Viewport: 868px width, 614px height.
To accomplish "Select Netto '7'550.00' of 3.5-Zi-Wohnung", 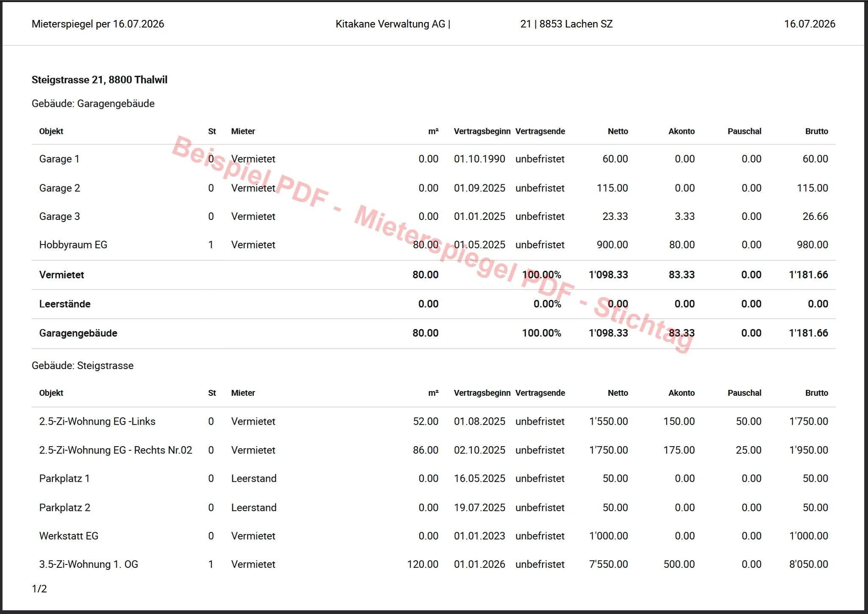I will click(609, 564).
